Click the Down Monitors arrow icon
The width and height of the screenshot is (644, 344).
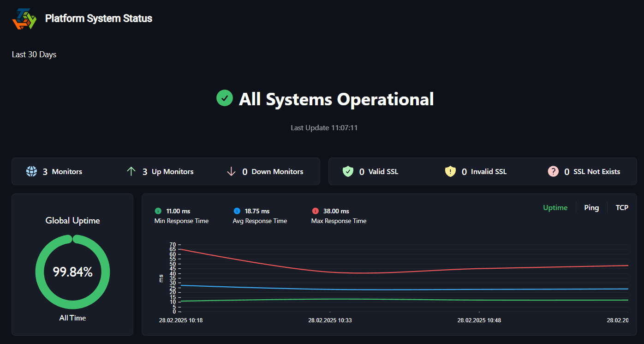[231, 172]
